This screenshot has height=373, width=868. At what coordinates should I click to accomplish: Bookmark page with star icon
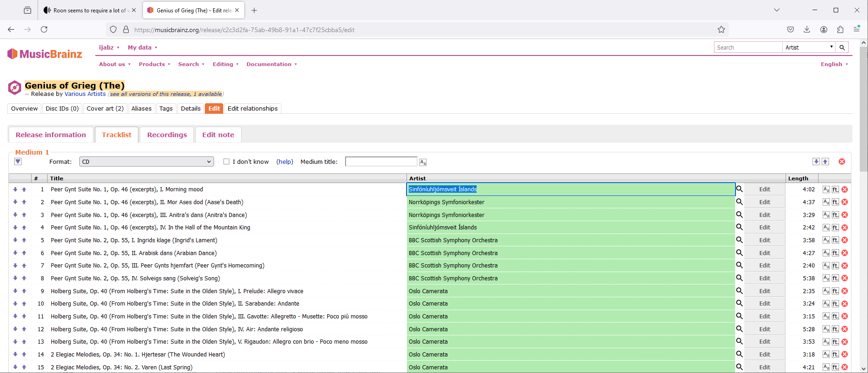point(721,30)
